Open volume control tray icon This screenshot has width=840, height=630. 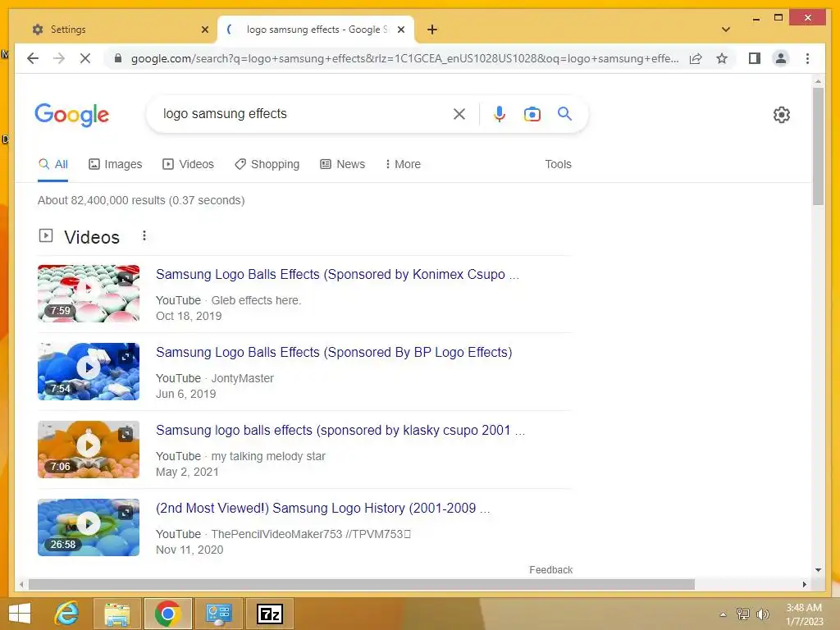pos(762,614)
